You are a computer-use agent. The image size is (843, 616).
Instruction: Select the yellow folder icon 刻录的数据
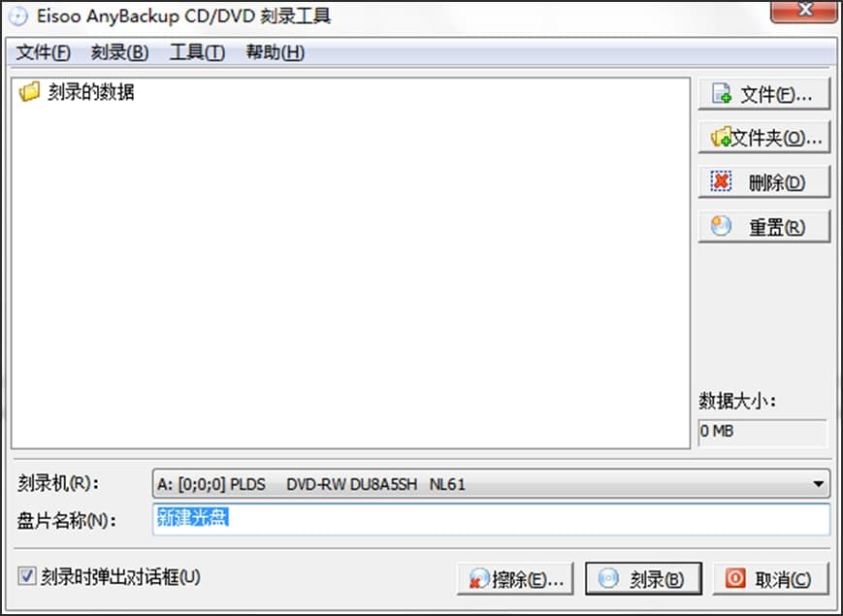click(x=29, y=91)
